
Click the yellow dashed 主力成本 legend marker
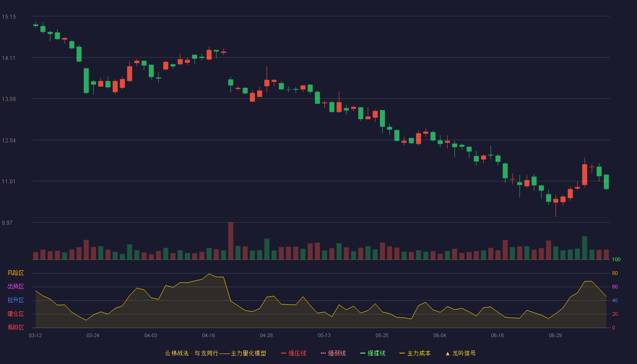[402, 353]
